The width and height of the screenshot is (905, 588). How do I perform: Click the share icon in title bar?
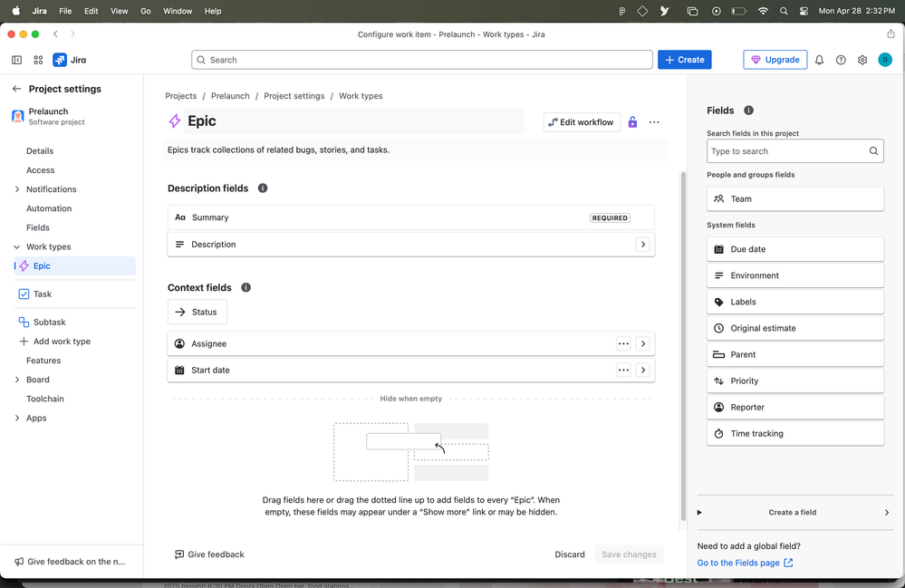click(x=891, y=34)
